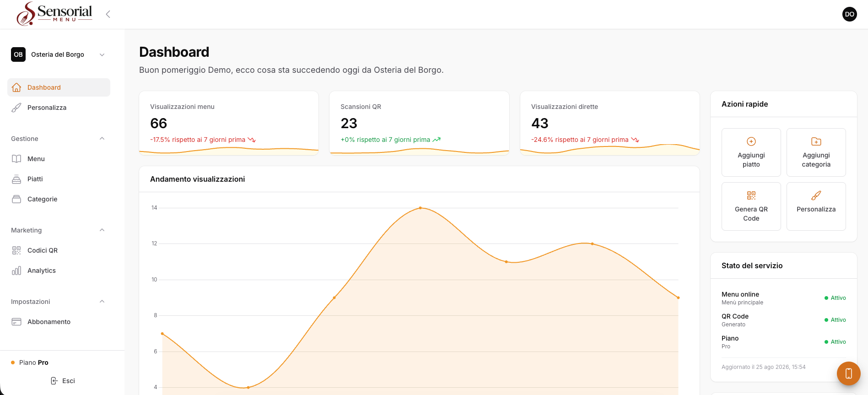The image size is (868, 395).
Task: Click the Sensorial Menu logo
Action: (x=54, y=14)
